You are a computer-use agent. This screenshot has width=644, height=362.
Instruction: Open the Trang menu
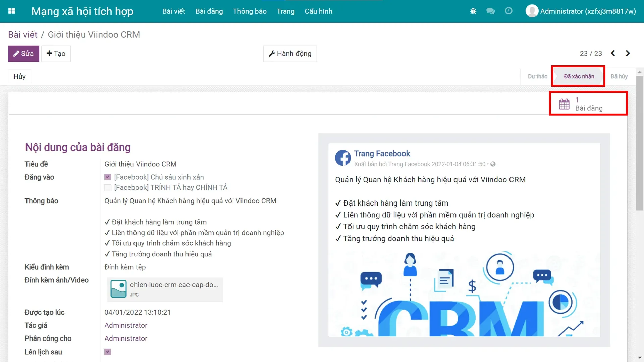[x=286, y=11]
